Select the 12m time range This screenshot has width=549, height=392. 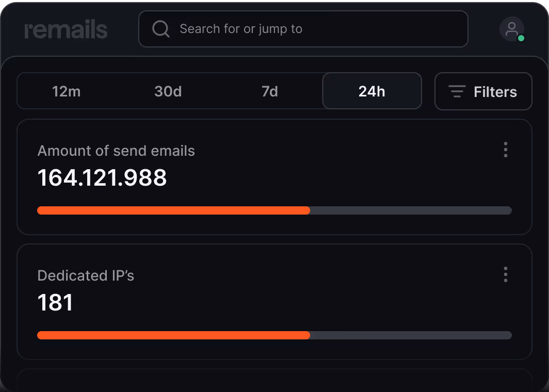[67, 91]
